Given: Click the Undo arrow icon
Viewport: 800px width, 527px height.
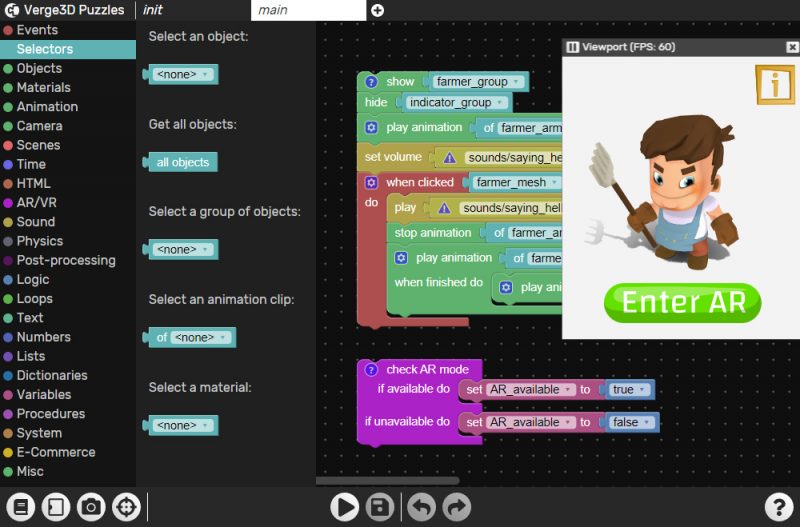Looking at the screenshot, I should pos(422,507).
